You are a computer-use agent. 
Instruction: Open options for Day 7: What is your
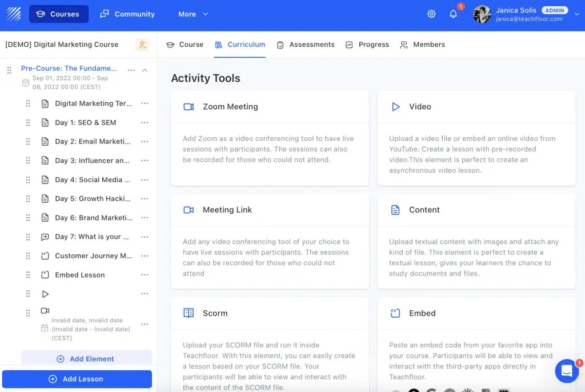145,237
